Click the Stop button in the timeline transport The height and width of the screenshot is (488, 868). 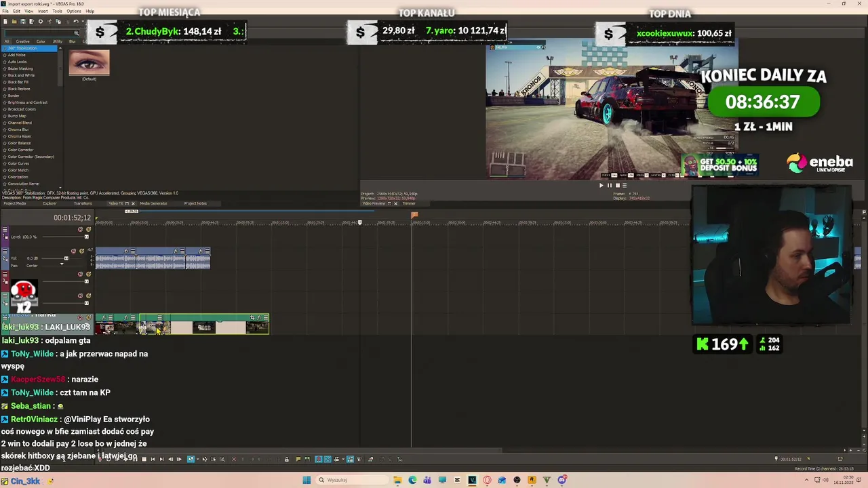(x=144, y=459)
